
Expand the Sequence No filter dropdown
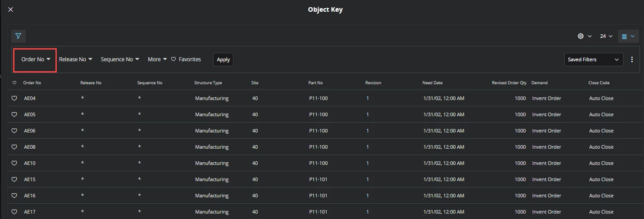click(120, 59)
